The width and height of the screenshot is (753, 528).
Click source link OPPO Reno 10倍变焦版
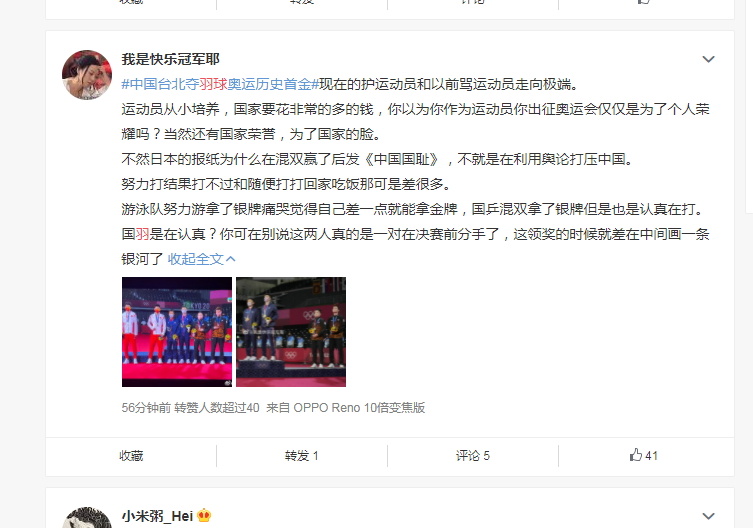359,408
